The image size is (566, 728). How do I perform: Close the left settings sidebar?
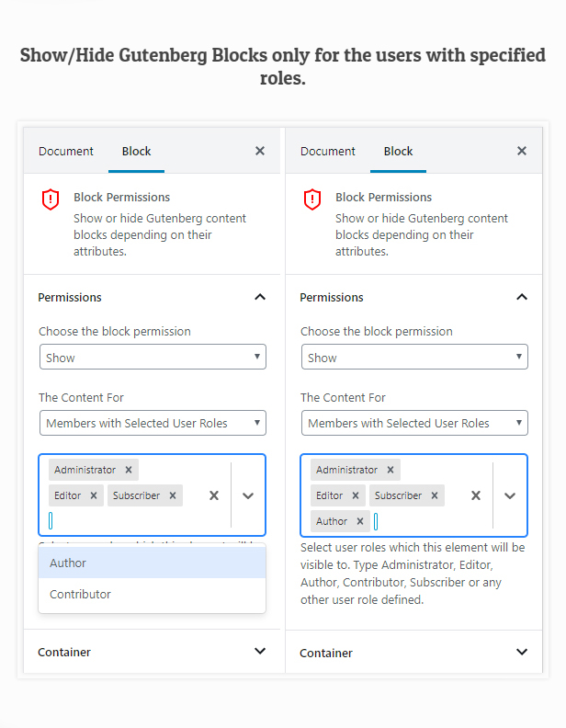(x=260, y=151)
